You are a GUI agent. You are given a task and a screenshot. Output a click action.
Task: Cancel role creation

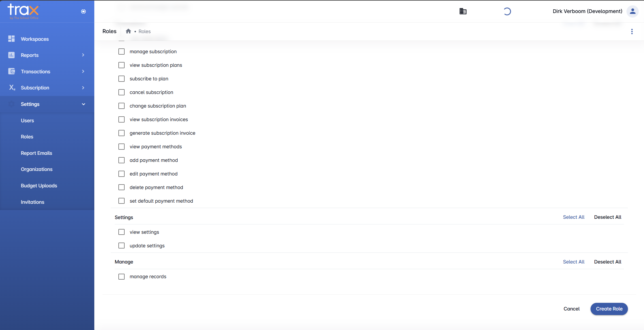[x=572, y=309]
